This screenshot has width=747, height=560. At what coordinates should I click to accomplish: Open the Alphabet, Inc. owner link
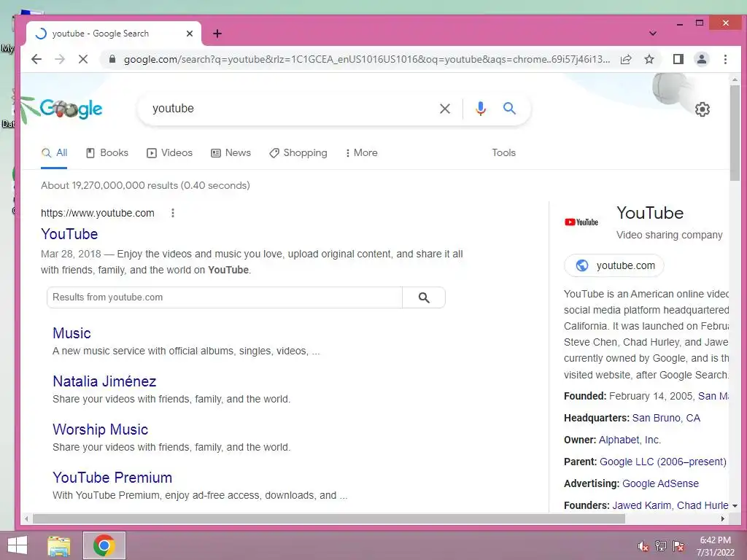(630, 440)
